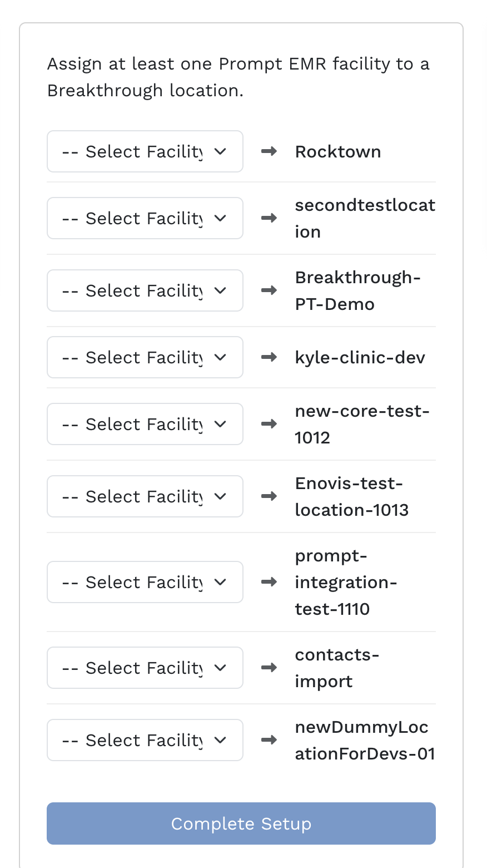
Task: Click the arrow icon beside Rocktown
Action: click(269, 151)
